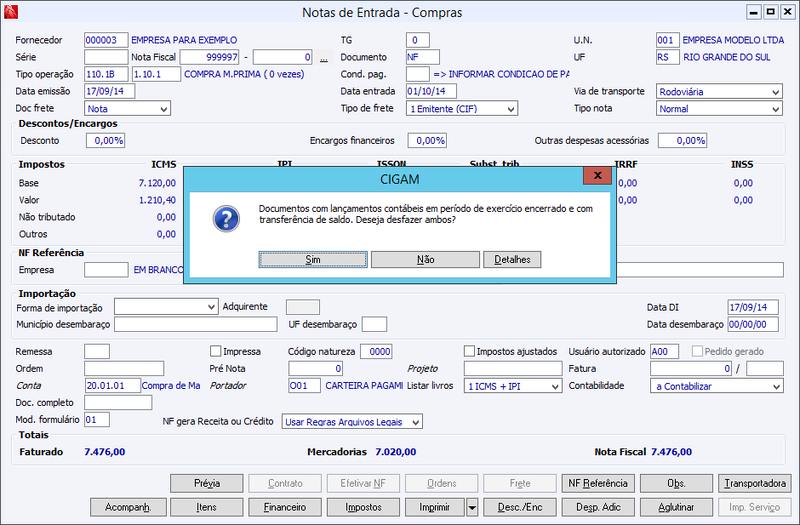Open the Doc frete dropdown
Image resolution: width=800 pixels, height=525 pixels.
127,108
